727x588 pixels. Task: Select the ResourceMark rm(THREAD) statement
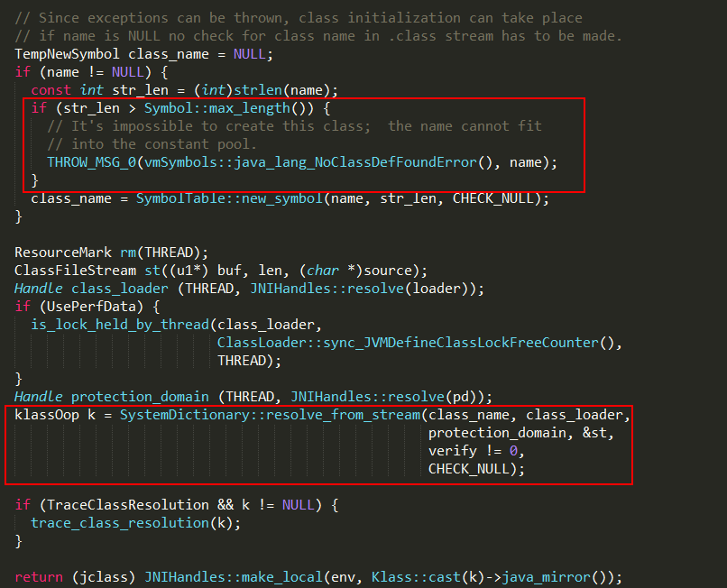111,253
